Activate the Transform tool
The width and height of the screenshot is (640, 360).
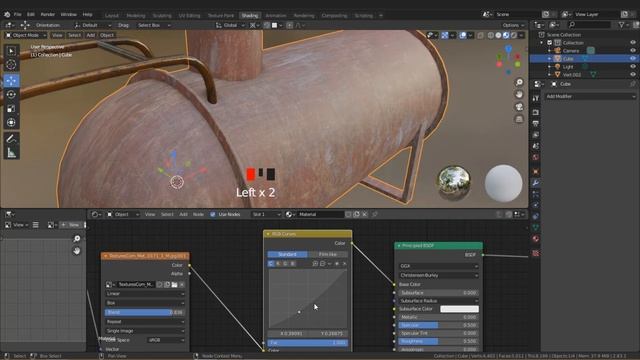(11, 122)
